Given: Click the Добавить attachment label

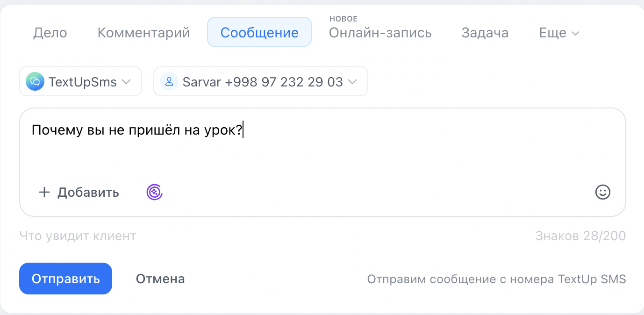Looking at the screenshot, I should tap(88, 193).
